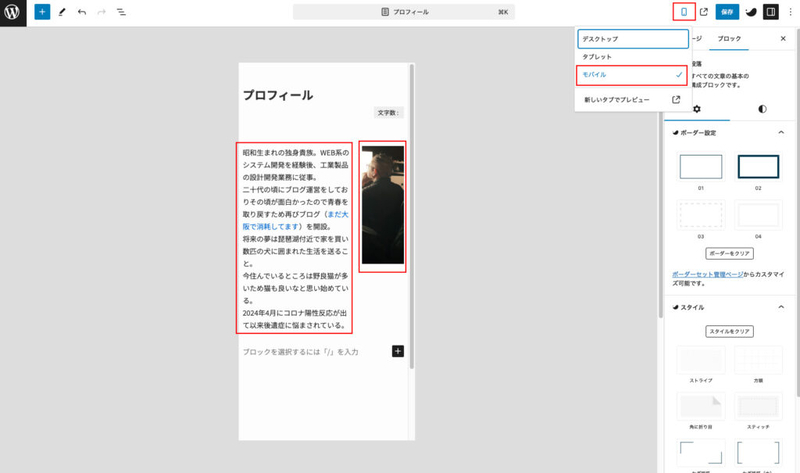Click the profile paragraph text block
Viewport: 800px width, 473px height.
point(294,238)
